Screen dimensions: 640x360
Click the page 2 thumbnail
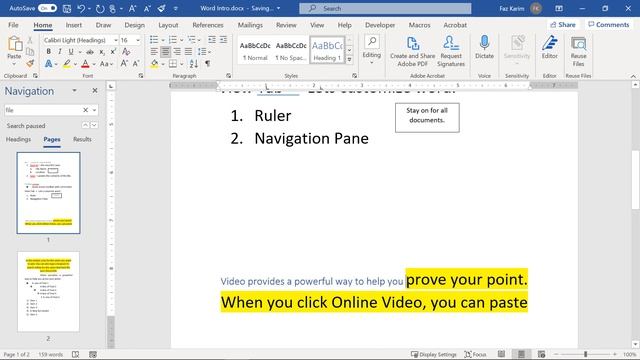click(x=48, y=291)
